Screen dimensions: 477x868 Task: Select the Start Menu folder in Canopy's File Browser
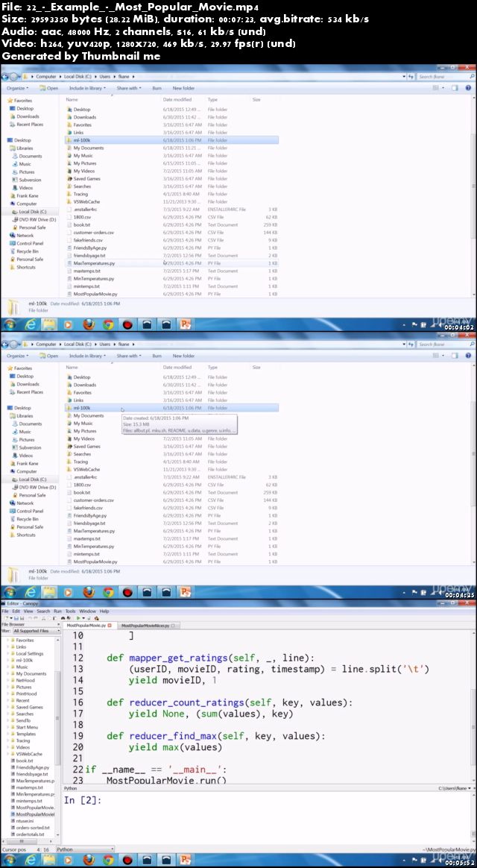point(27,727)
